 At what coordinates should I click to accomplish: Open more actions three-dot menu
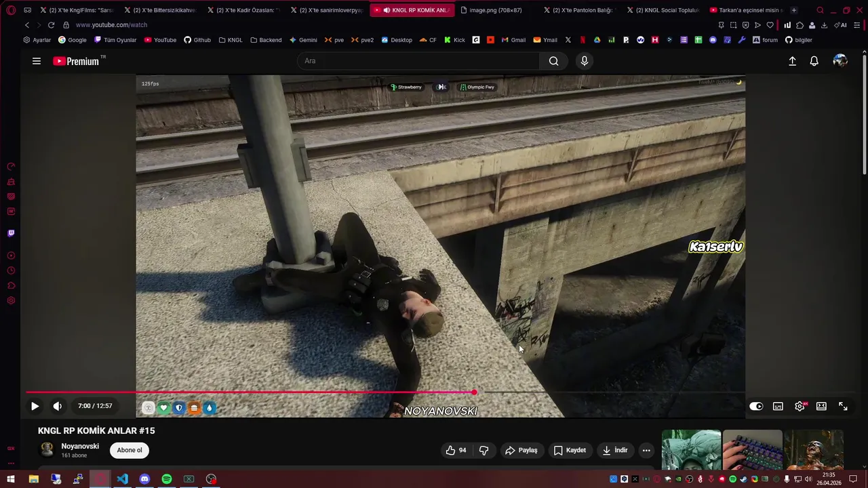click(646, 450)
